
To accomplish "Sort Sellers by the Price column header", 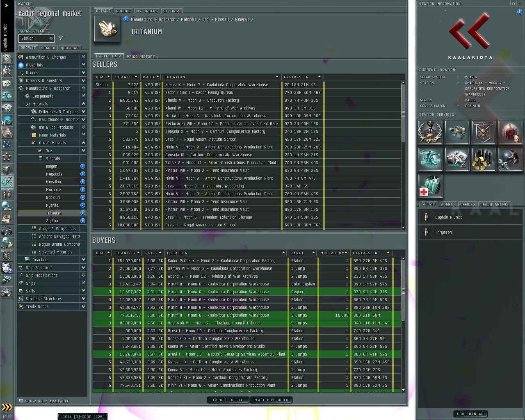I will [x=151, y=77].
